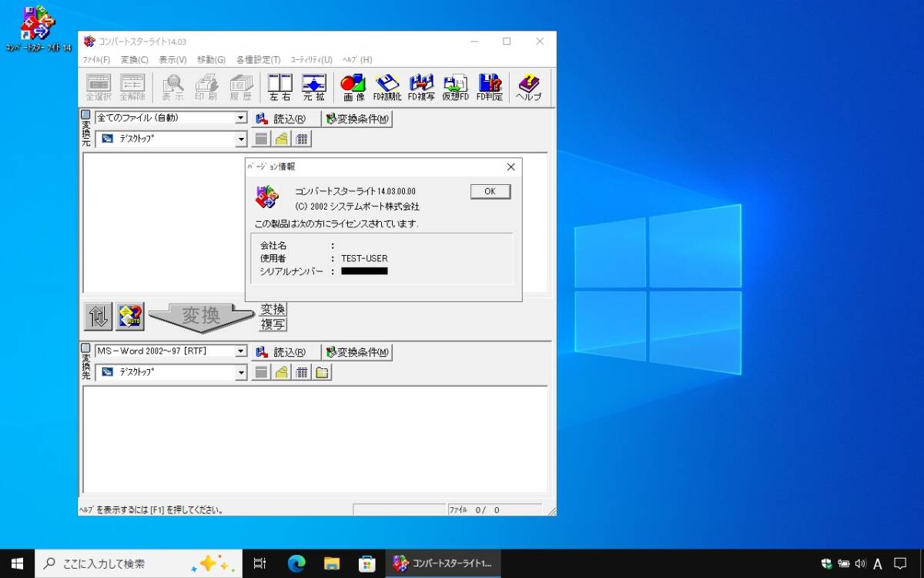Expand the 変換元 デスクトップ folder dropdown
The height and width of the screenshot is (578, 924).
coord(241,139)
